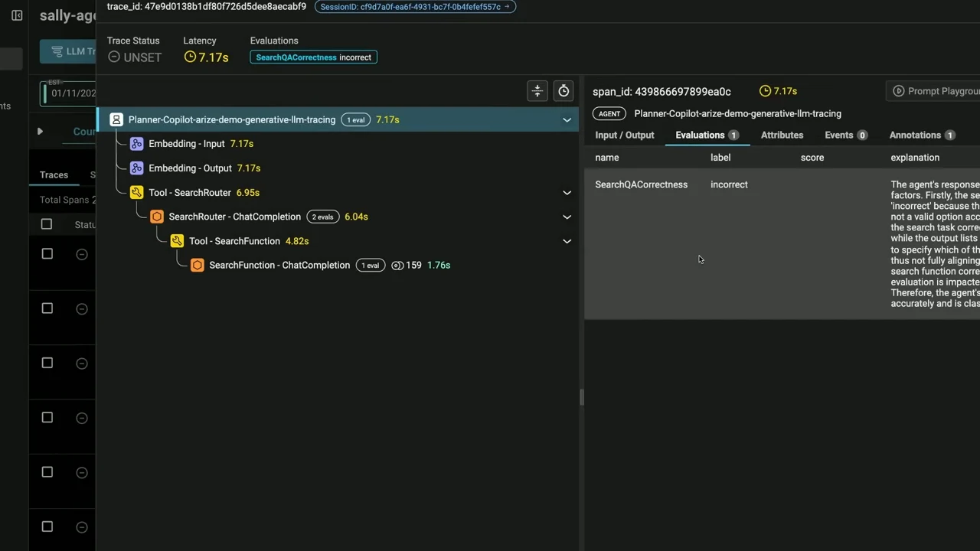Viewport: 980px width, 551px height.
Task: Open the Input / Output tab
Action: click(x=625, y=135)
